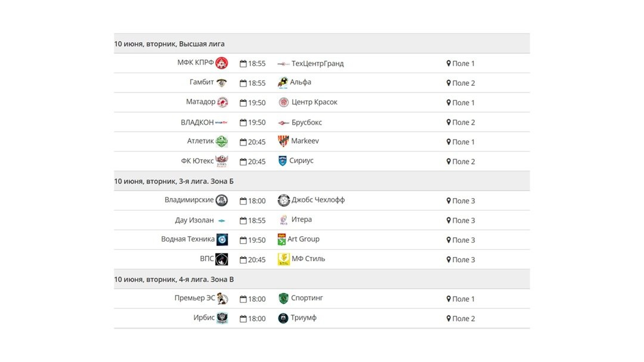Click the 20:45 time of the ФК Ютекс match
The image size is (644, 362).
point(256,162)
